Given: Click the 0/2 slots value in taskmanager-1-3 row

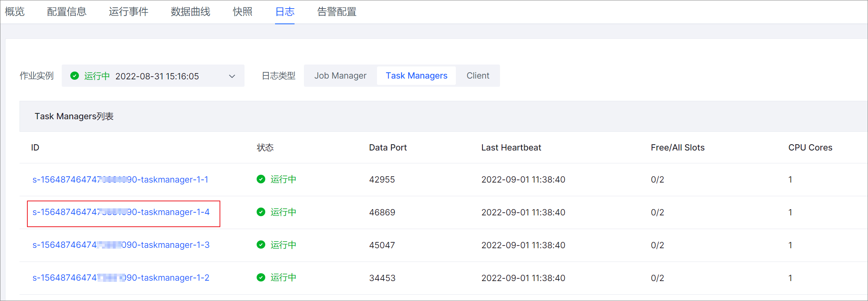Looking at the screenshot, I should (657, 245).
